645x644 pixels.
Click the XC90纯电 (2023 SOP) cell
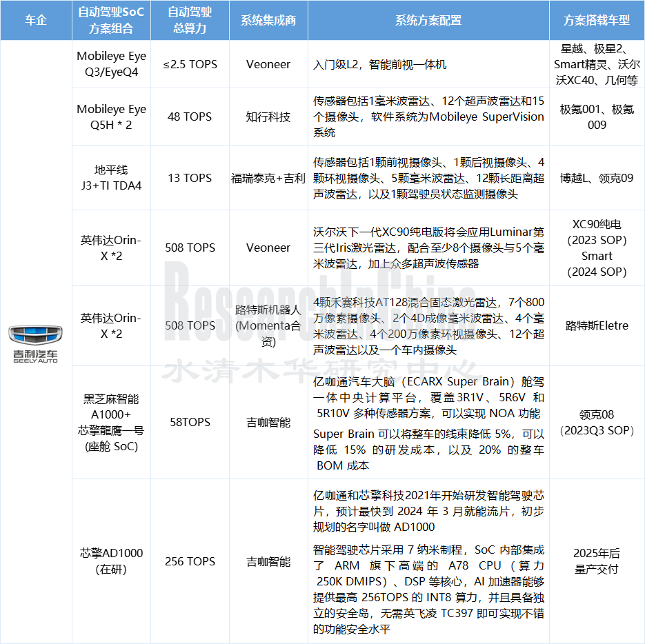tap(597, 248)
